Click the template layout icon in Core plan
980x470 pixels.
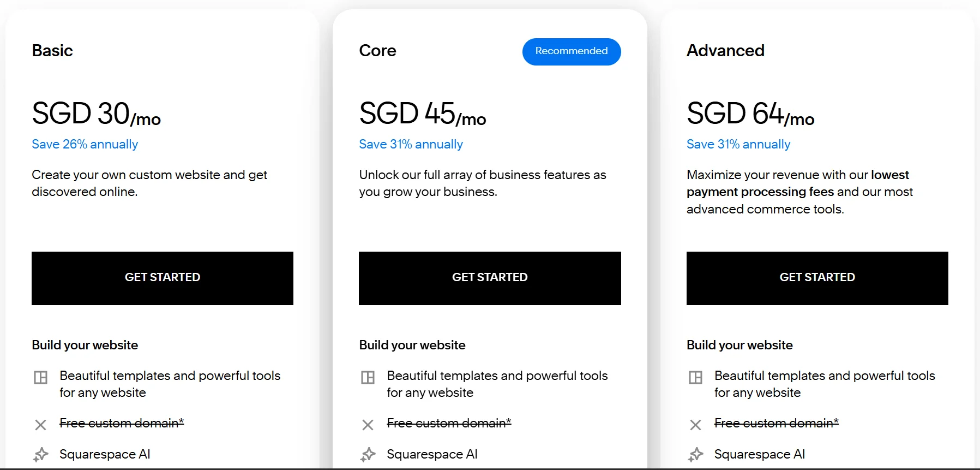tap(368, 377)
